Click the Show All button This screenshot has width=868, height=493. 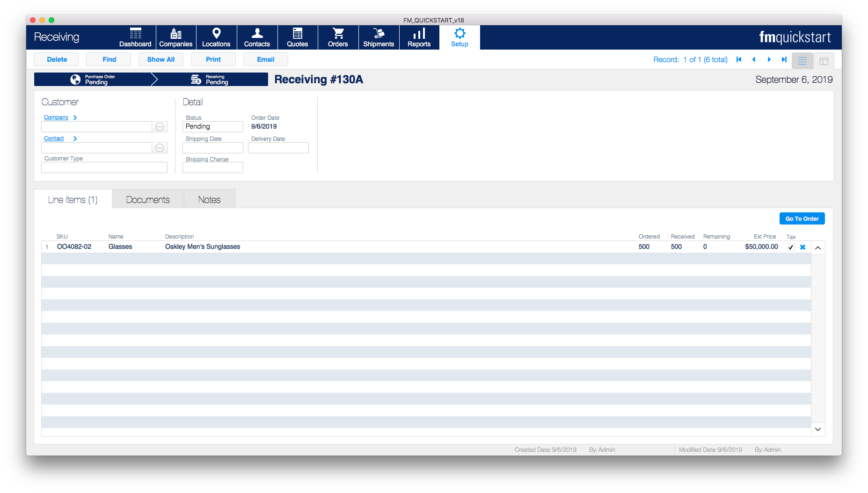coord(161,59)
